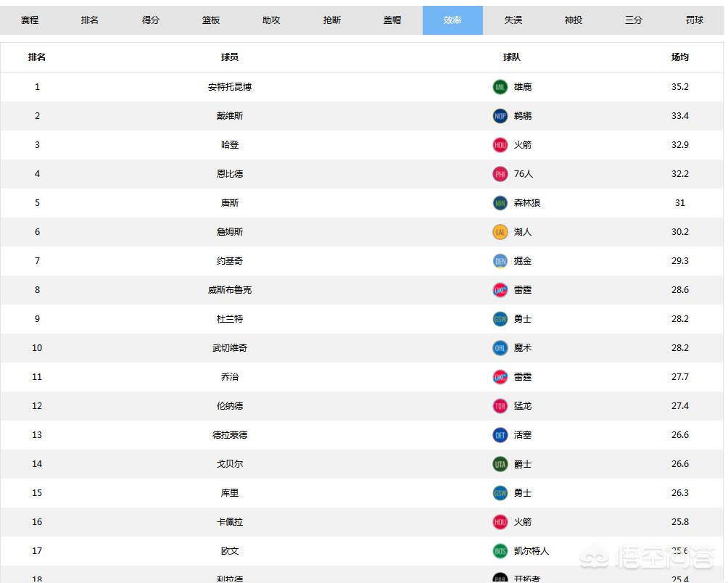Click the DEN team logo in 约基奇's row
The width and height of the screenshot is (728, 583).
500,261
